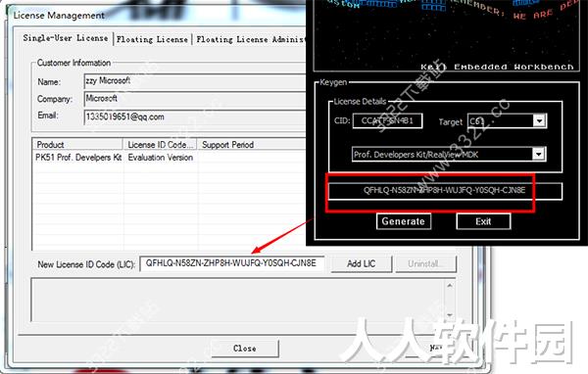This screenshot has height=374, width=588.
Task: Select the PK51 Prof. Developers Kit row
Action: (x=170, y=158)
